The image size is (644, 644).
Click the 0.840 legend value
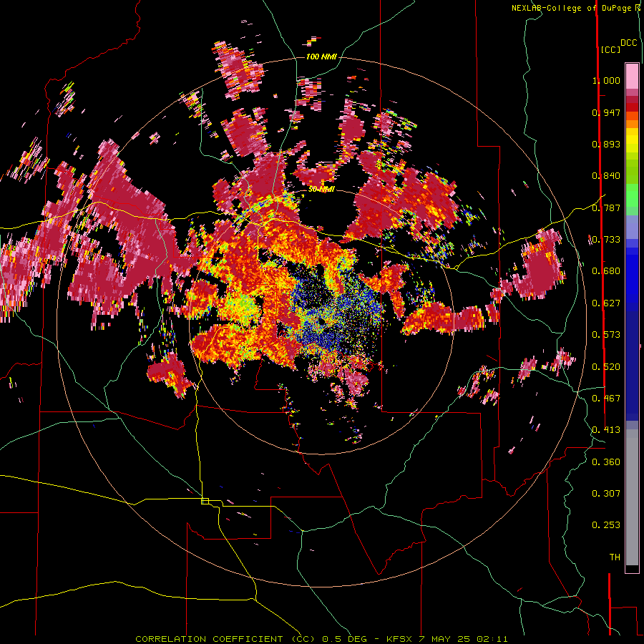606,176
